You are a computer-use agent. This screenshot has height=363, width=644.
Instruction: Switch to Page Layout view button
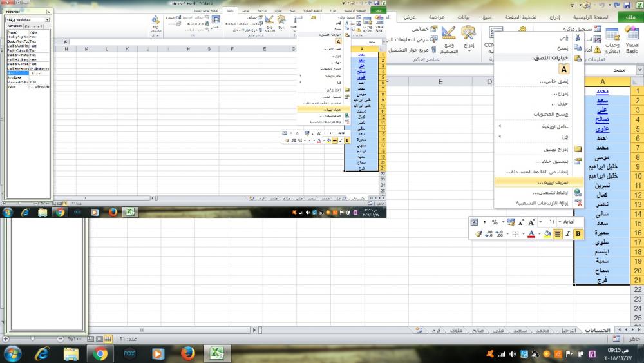(x=99, y=338)
